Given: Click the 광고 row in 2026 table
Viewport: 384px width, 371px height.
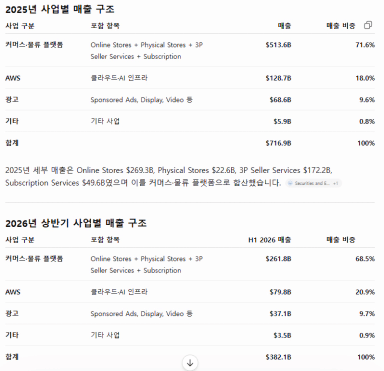Looking at the screenshot, I should 190,313.
